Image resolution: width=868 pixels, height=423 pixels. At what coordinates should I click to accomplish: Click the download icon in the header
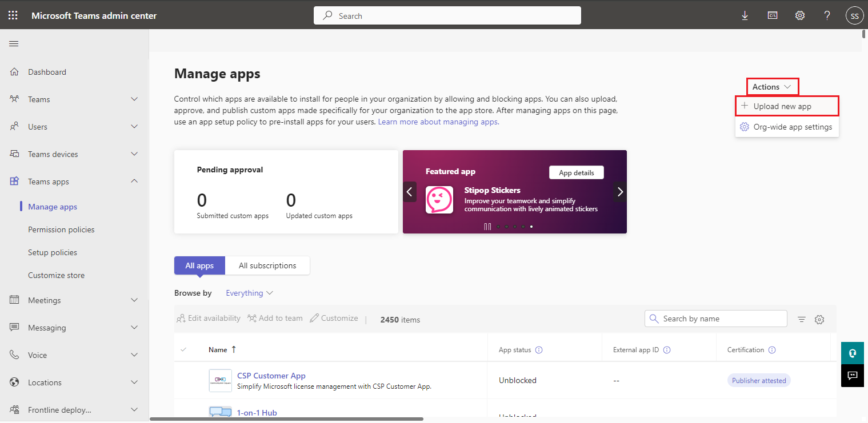pyautogui.click(x=745, y=15)
